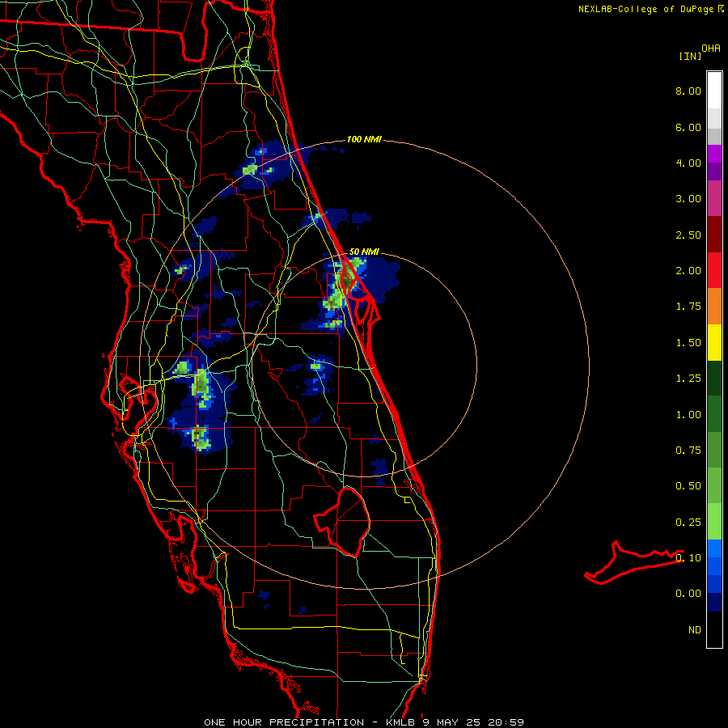Click the One Hour Precipitation KMLB caption
The height and width of the screenshot is (728, 728).
pyautogui.click(x=364, y=722)
